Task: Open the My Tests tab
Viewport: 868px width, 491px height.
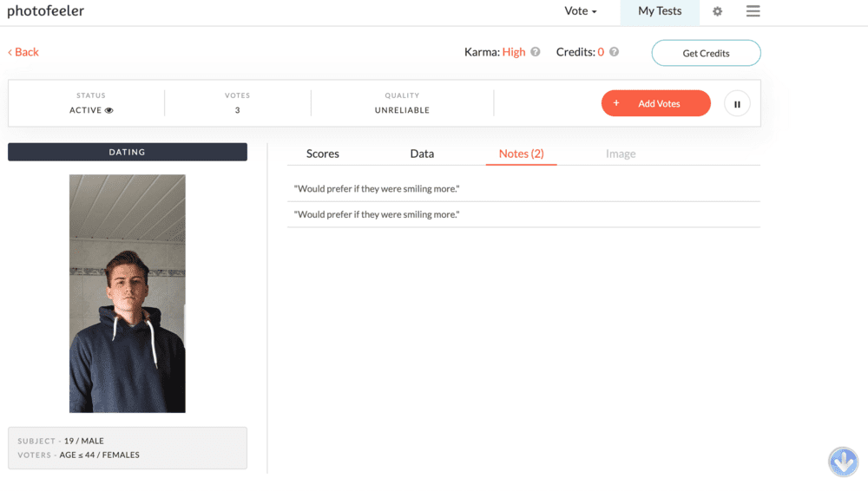Action: click(660, 11)
